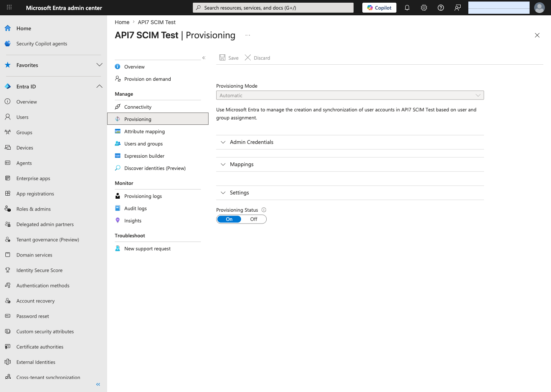This screenshot has height=392, width=551.
Task: Open the notifications bell
Action: [x=407, y=8]
